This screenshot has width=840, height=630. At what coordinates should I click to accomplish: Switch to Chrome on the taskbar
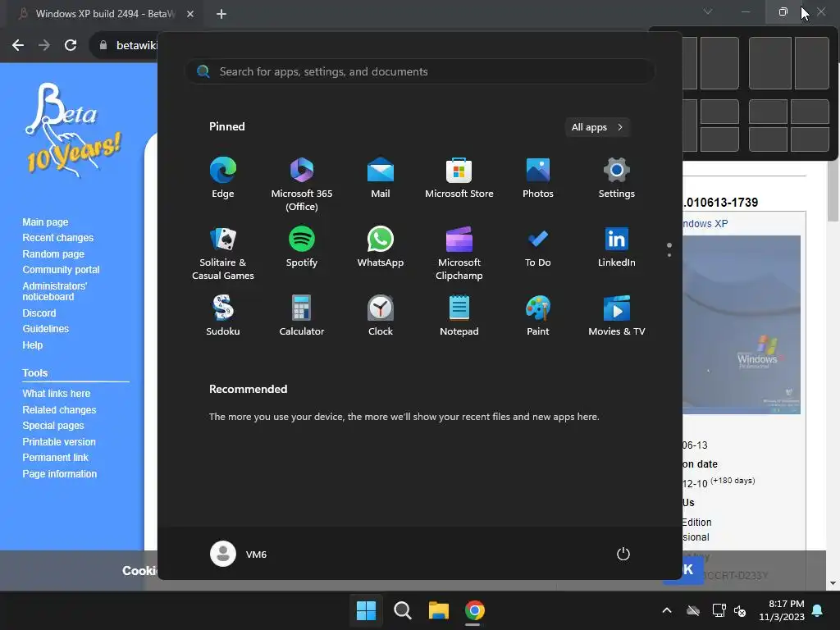[x=474, y=610]
